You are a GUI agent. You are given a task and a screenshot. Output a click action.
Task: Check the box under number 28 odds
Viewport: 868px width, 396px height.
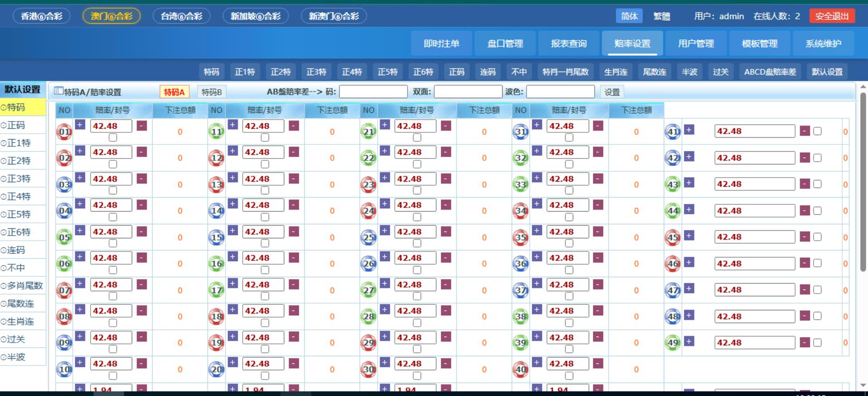pos(417,323)
